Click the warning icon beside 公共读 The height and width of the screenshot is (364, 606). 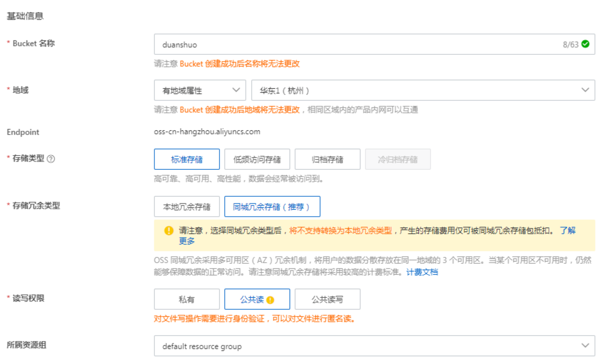coord(270,300)
